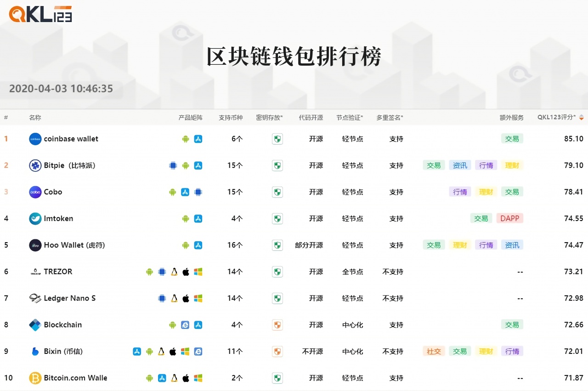This screenshot has height=391, width=588.
Task: Click 额外服务 column header
Action: [x=512, y=118]
